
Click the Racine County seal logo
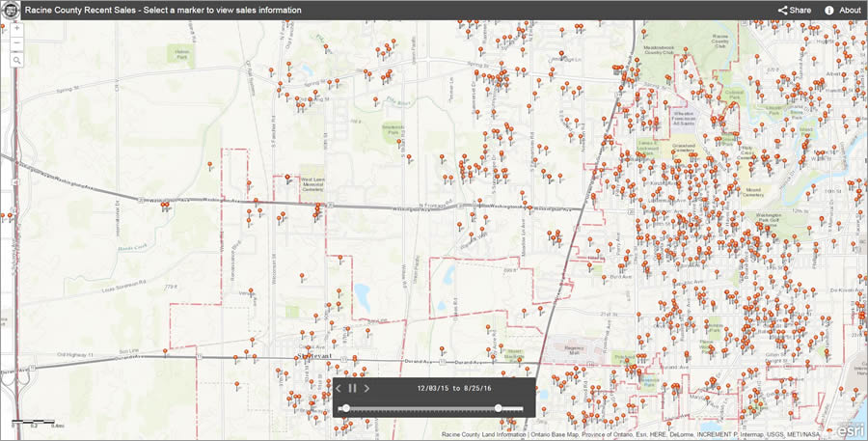pyautogui.click(x=10, y=10)
